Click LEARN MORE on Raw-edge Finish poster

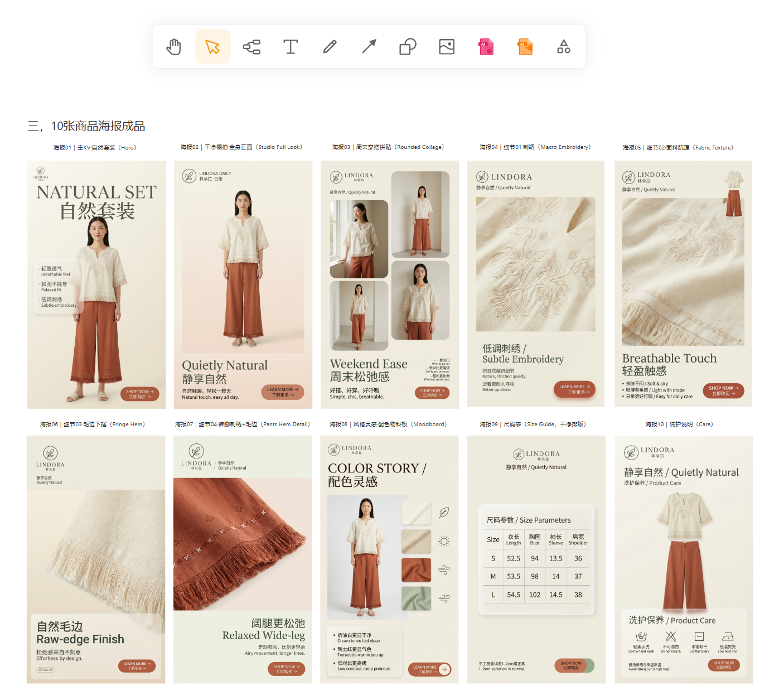click(137, 666)
